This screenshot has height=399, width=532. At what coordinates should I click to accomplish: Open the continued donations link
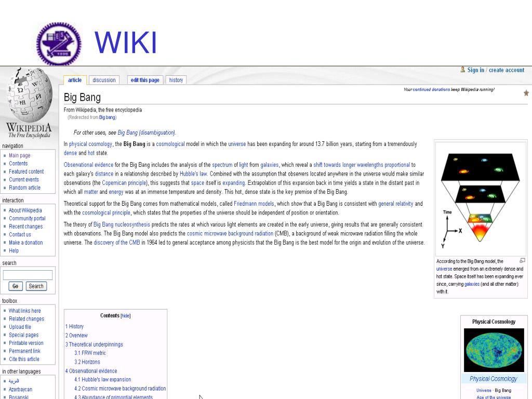[x=431, y=89]
